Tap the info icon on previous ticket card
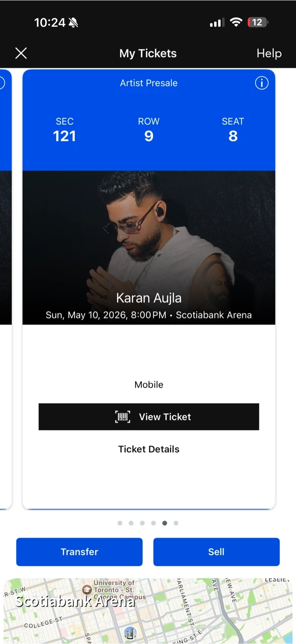296x644 pixels. 2,83
